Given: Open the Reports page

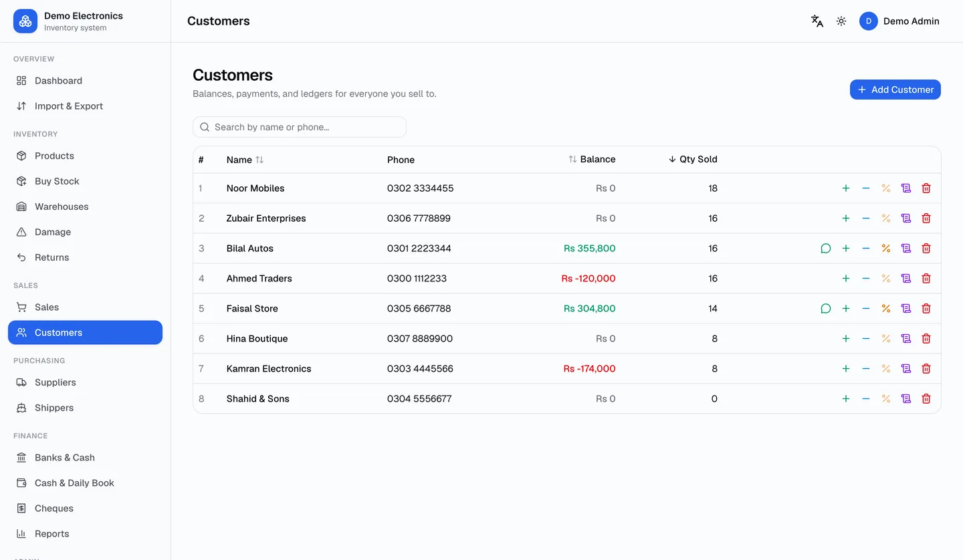Looking at the screenshot, I should click(x=85, y=534).
